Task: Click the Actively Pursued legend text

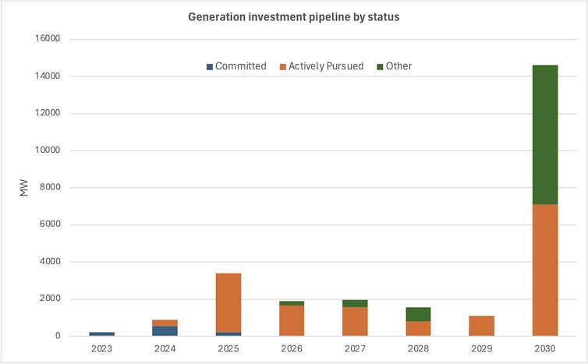Action: [x=326, y=67]
